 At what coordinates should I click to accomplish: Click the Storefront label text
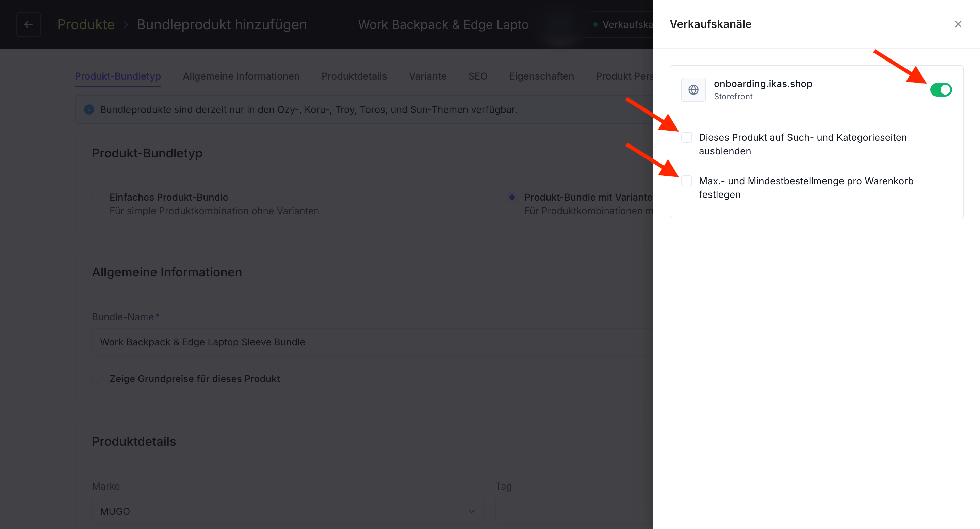click(733, 97)
